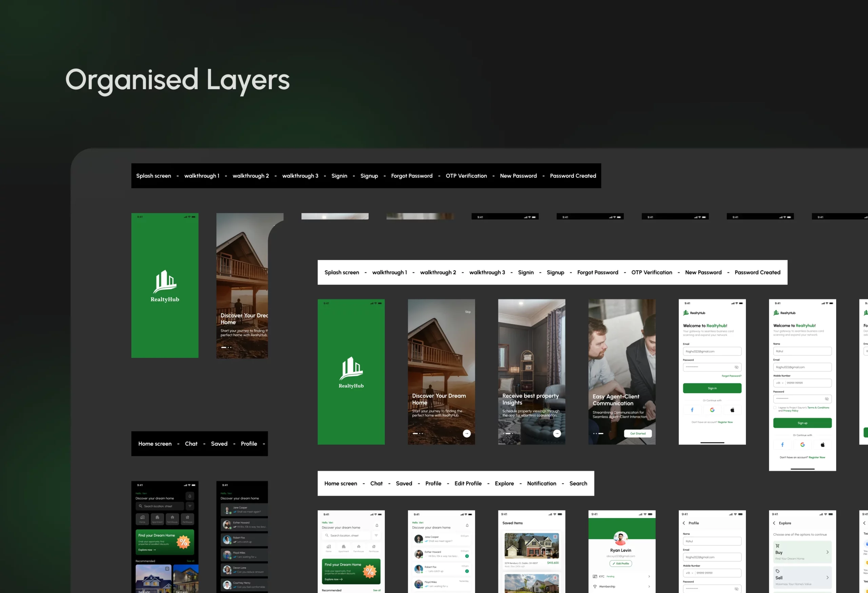Image resolution: width=868 pixels, height=593 pixels.
Task: Expand KYC Pending row chevron
Action: [649, 576]
